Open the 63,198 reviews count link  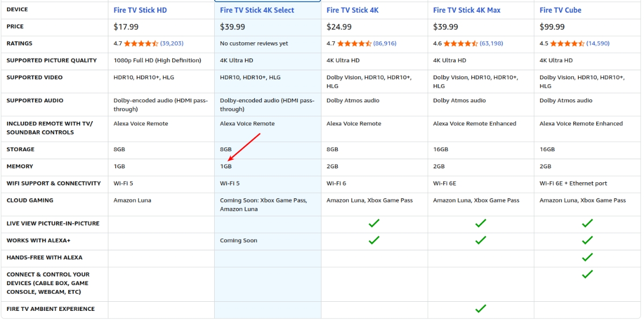(491, 43)
